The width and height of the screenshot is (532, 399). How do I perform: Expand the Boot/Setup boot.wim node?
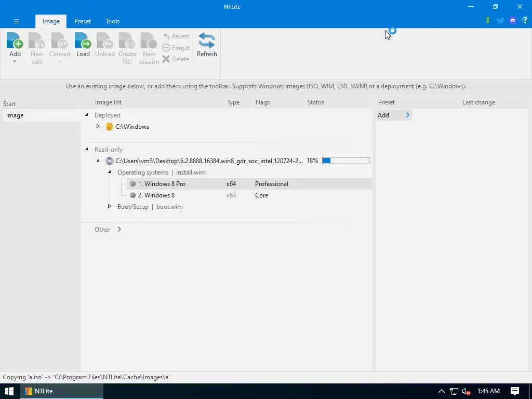pos(109,206)
